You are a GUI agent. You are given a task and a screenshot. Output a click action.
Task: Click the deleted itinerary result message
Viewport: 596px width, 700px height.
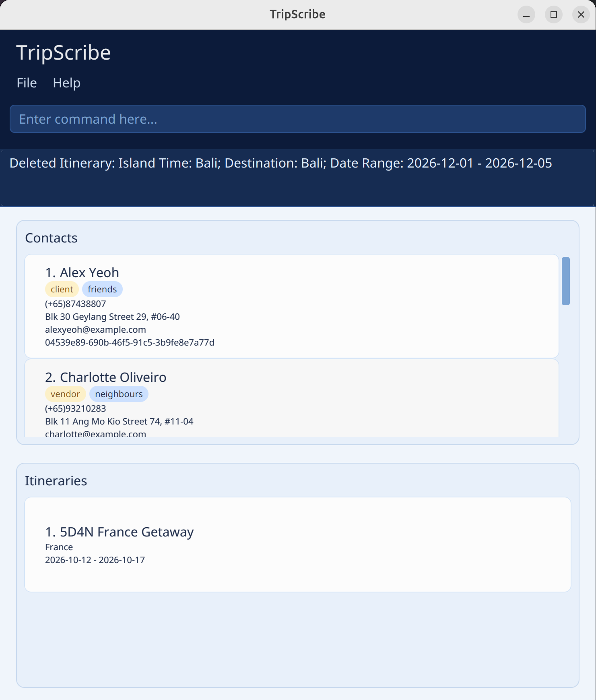coord(280,163)
